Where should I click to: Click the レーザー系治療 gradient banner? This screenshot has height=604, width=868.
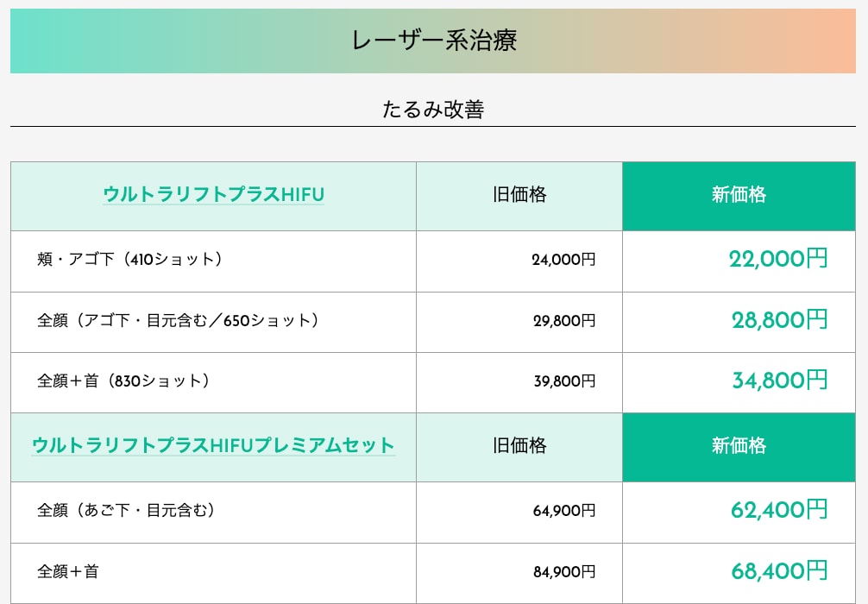click(x=433, y=41)
